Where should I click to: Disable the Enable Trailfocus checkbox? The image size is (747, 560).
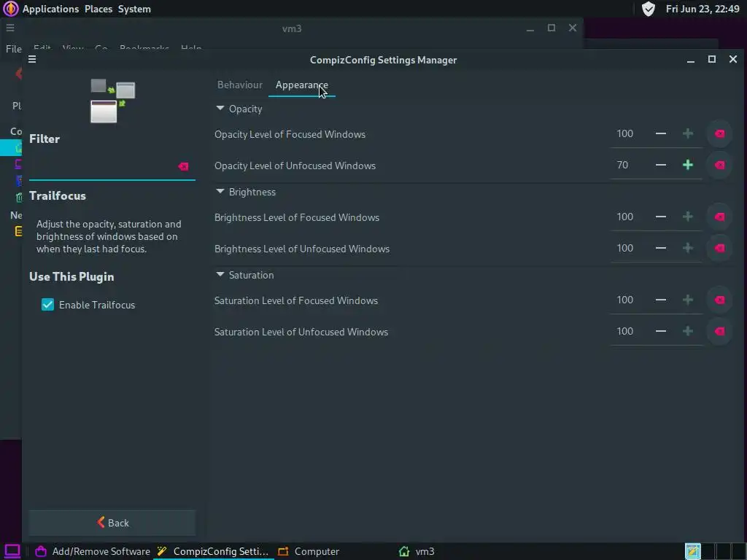tap(47, 305)
